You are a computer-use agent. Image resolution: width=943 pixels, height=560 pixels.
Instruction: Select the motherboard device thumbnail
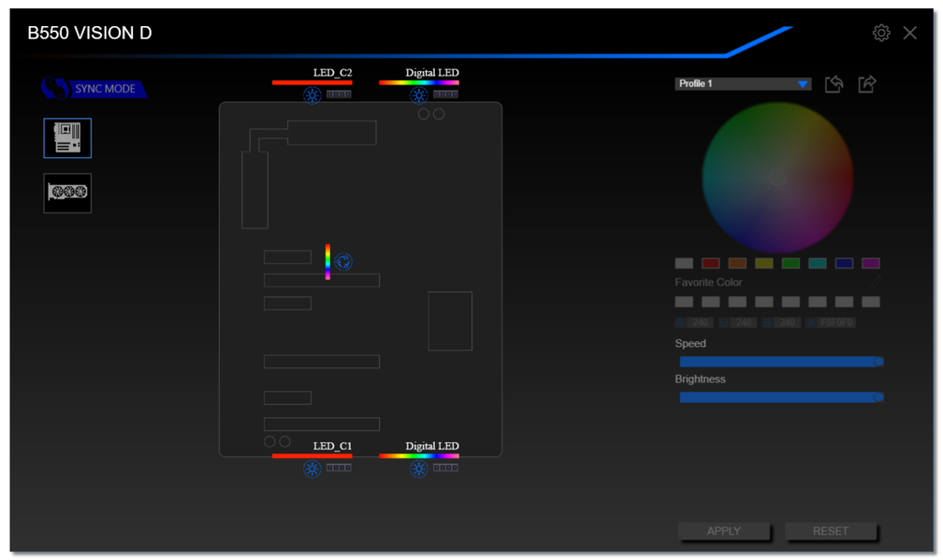(x=67, y=138)
